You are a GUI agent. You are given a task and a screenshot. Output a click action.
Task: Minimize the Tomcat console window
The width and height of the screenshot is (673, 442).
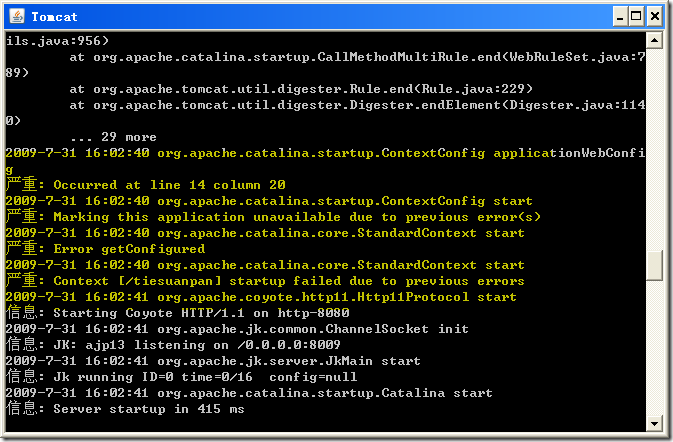point(620,17)
